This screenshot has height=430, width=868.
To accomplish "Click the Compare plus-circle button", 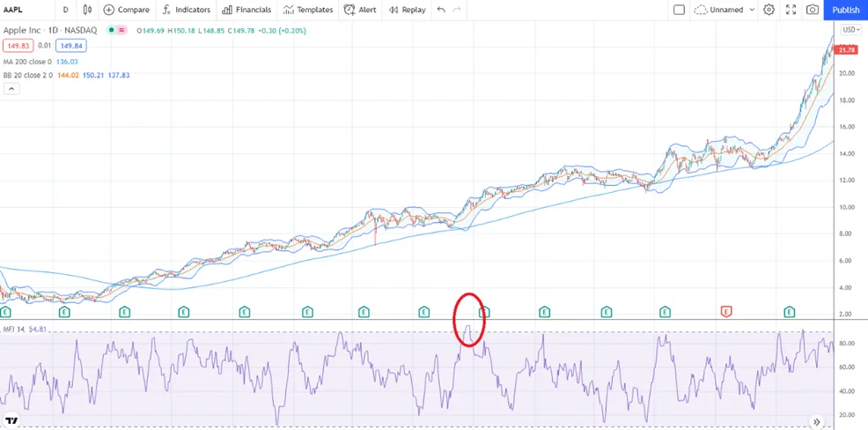I will pos(127,10).
